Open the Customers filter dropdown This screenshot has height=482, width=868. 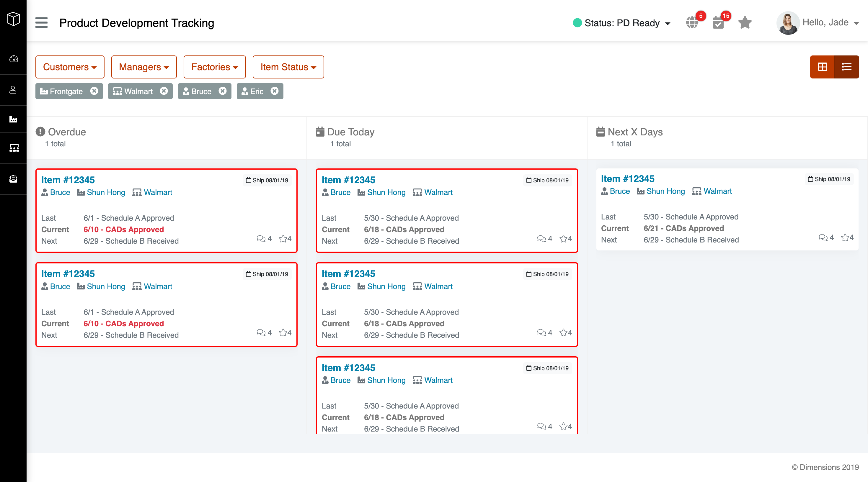click(x=70, y=67)
